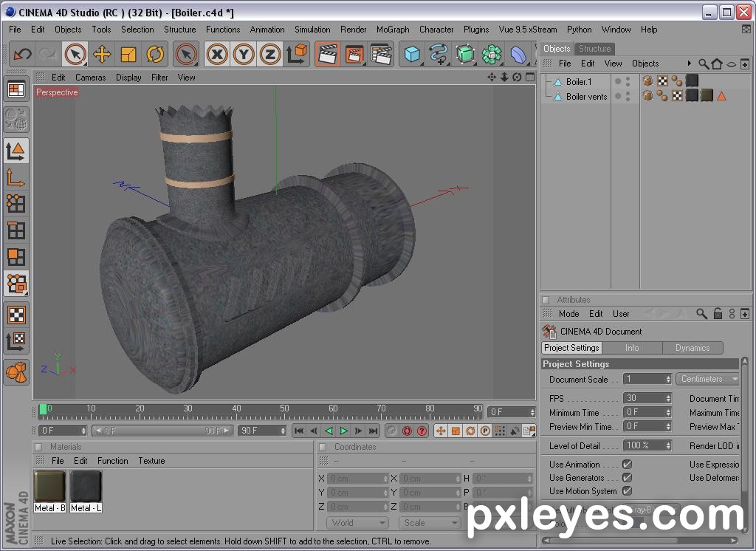This screenshot has height=551, width=756.
Task: Go to end of animation
Action: click(x=373, y=431)
